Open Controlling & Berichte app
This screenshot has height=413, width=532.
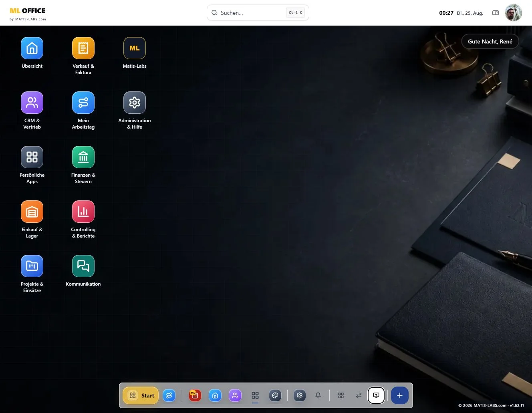tap(83, 212)
